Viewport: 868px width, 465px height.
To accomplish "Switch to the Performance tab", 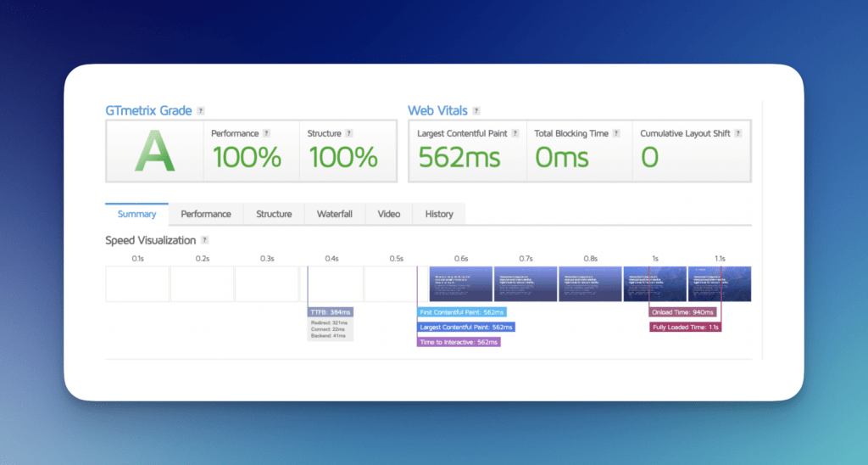I will [206, 214].
